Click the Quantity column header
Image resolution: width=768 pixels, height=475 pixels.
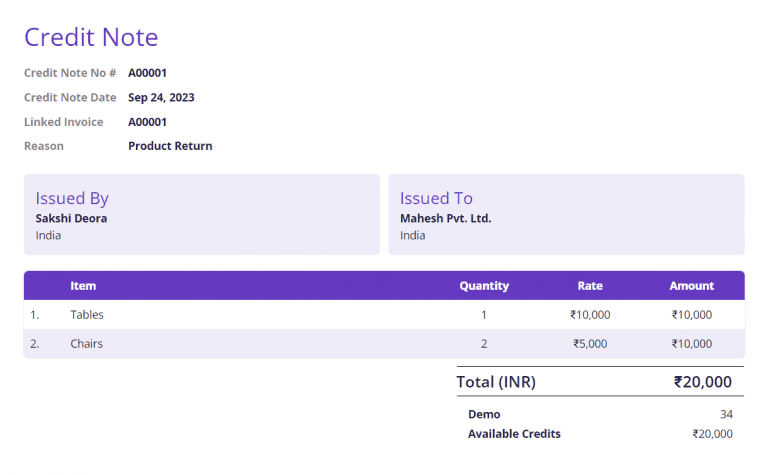tap(484, 286)
